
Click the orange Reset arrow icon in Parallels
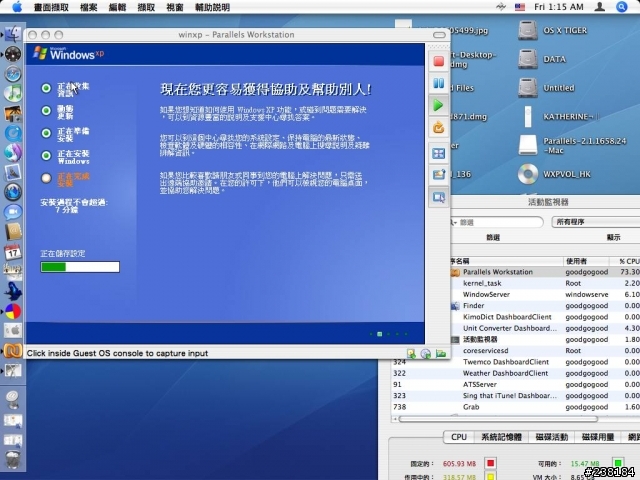(438, 128)
